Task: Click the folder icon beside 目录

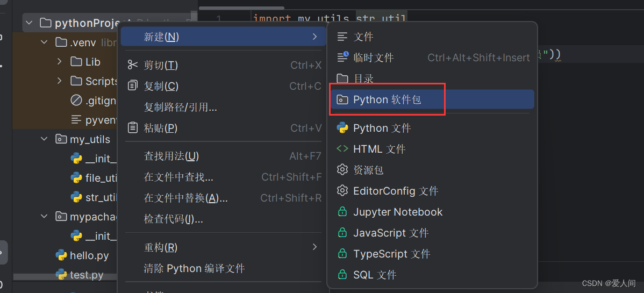Action: [x=342, y=78]
